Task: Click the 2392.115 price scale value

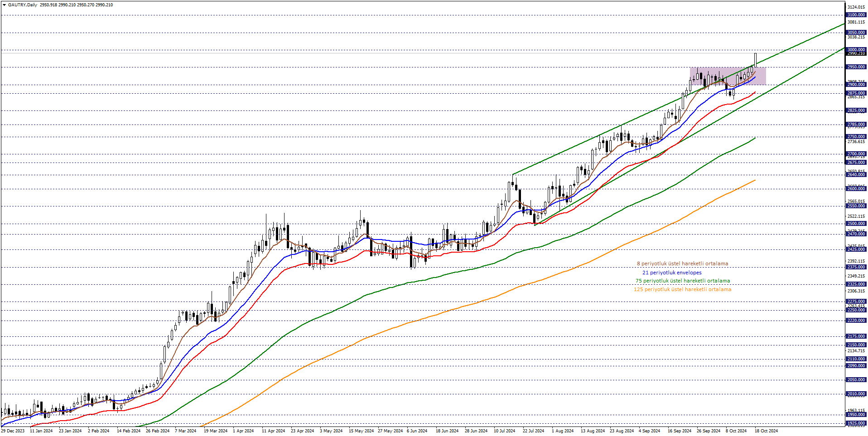Action: click(856, 261)
